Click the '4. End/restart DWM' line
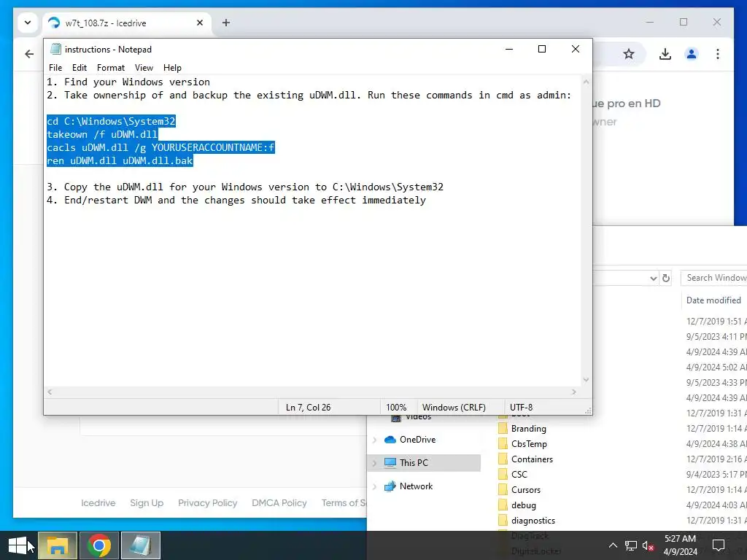The height and width of the screenshot is (560, 747). pyautogui.click(x=236, y=200)
